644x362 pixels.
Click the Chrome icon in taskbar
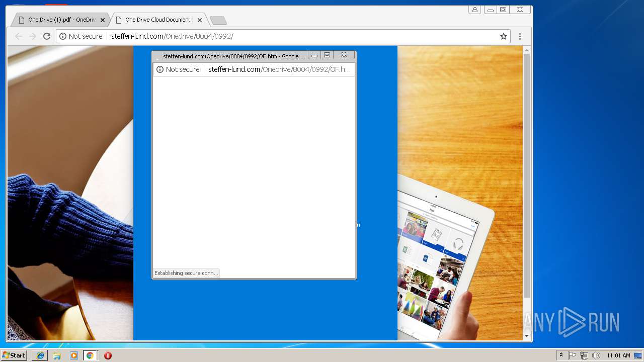(90, 355)
